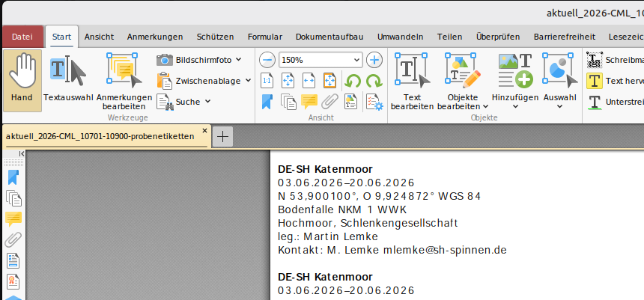Screen dimensions: 644x300
Task: Open the Dokumentaufbau tab
Action: coord(329,37)
